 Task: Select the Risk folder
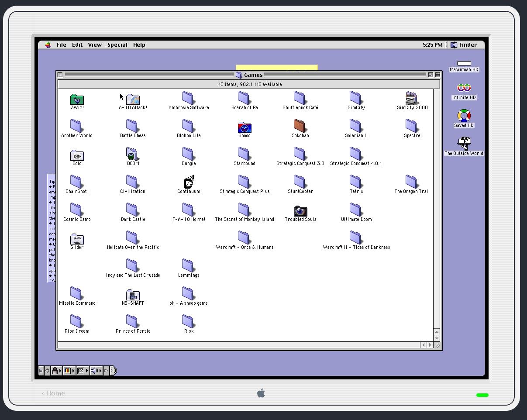189,322
